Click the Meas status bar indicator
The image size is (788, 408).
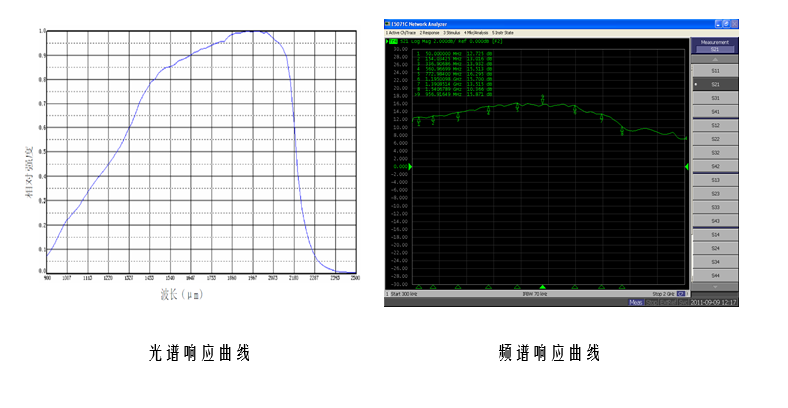(x=636, y=302)
